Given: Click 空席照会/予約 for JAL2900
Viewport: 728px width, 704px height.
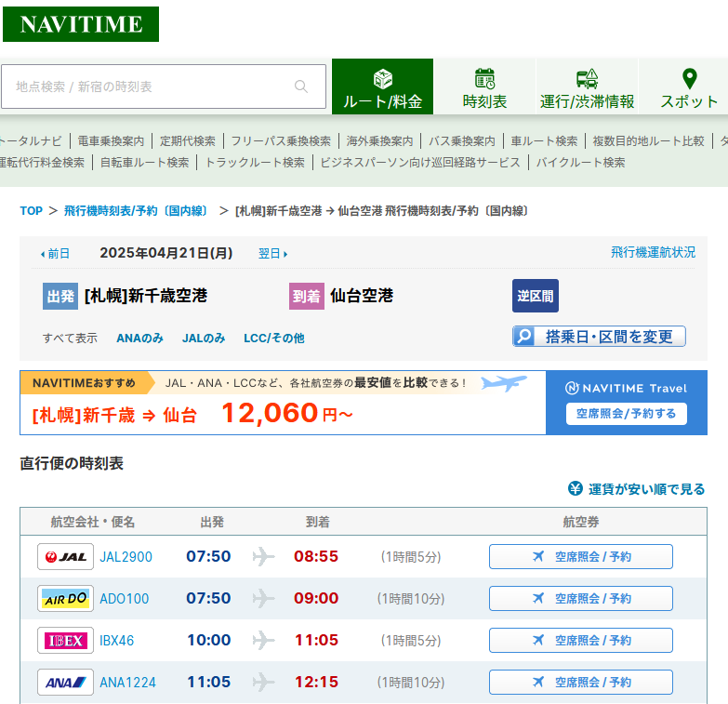Looking at the screenshot, I should pos(581,556).
